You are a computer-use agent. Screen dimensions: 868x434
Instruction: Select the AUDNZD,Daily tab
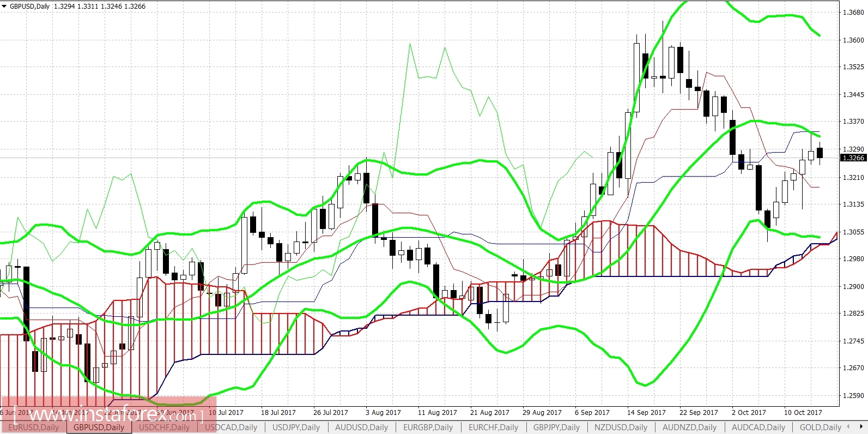tap(689, 427)
